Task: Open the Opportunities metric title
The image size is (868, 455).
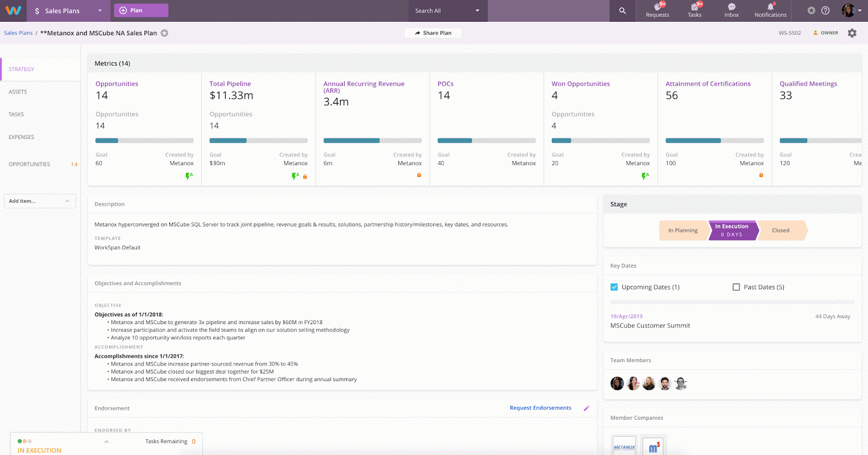Action: point(117,84)
